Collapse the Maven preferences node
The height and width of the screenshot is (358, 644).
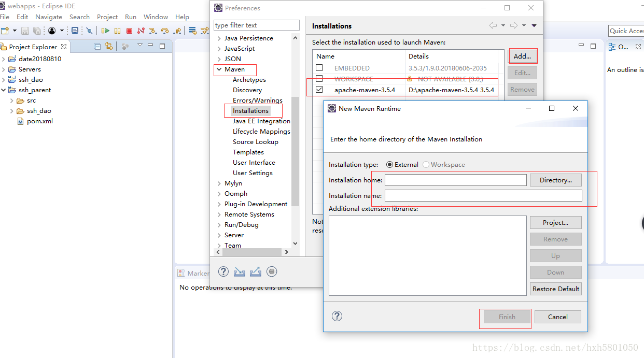pyautogui.click(x=219, y=69)
